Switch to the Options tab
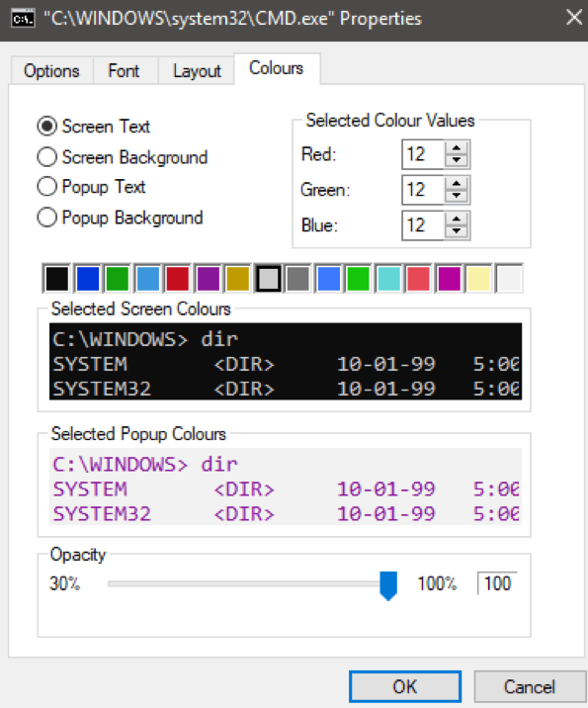This screenshot has height=708, width=588. tap(51, 71)
